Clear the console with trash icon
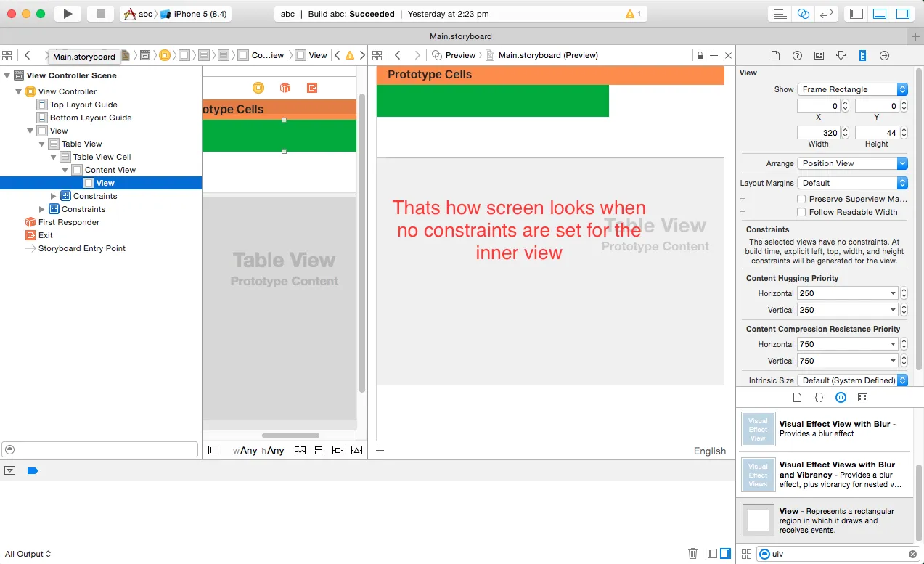The width and height of the screenshot is (924, 564). [x=692, y=554]
